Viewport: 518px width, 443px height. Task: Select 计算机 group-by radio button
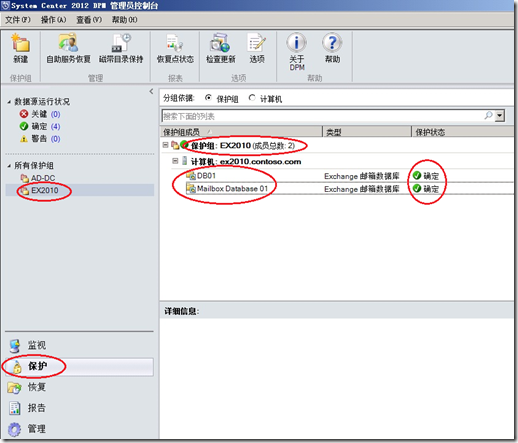click(x=252, y=98)
